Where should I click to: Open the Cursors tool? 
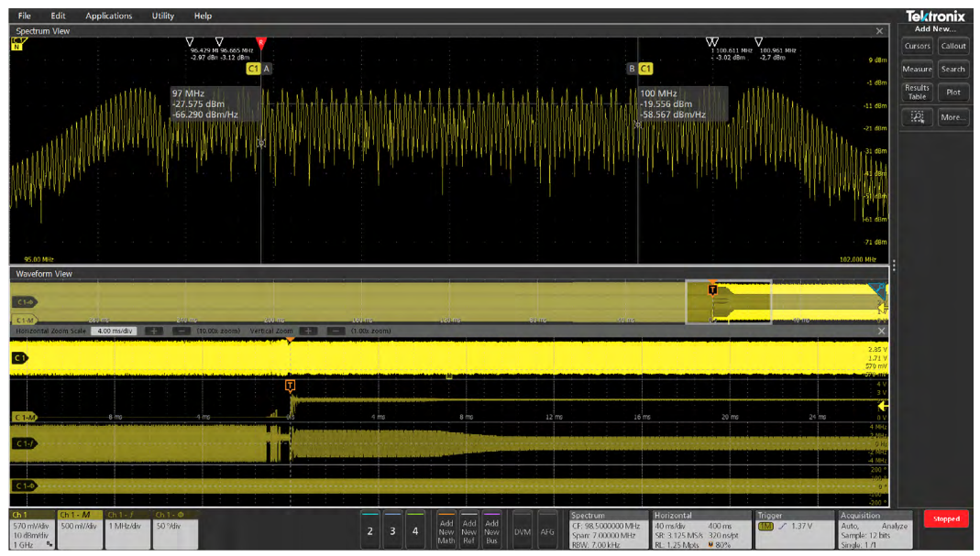tap(917, 46)
